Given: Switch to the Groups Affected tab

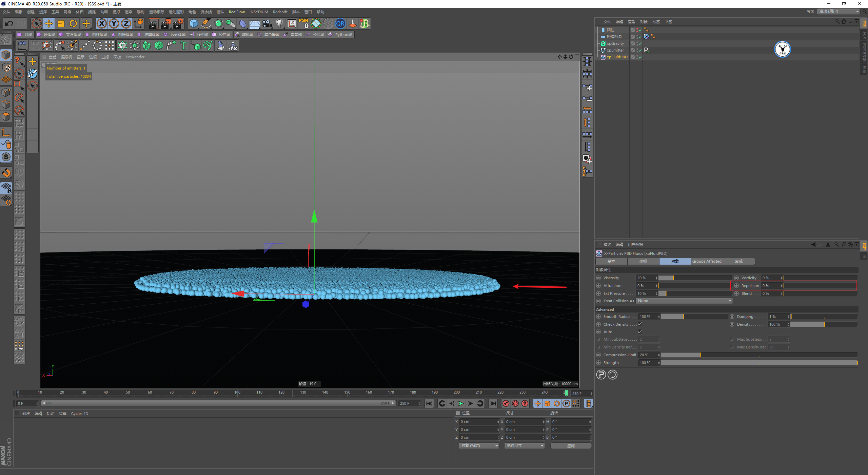Looking at the screenshot, I should tap(707, 261).
